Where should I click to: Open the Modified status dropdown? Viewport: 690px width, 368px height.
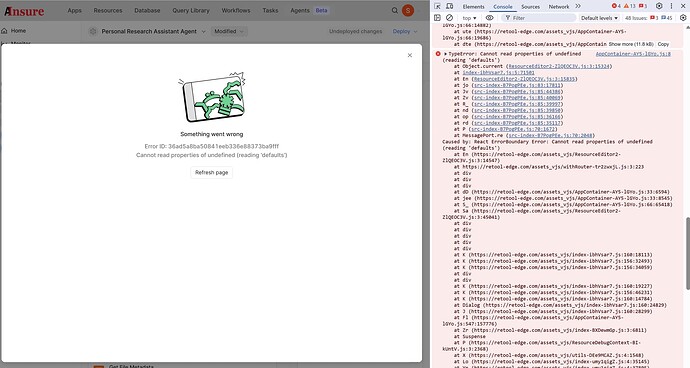[229, 31]
